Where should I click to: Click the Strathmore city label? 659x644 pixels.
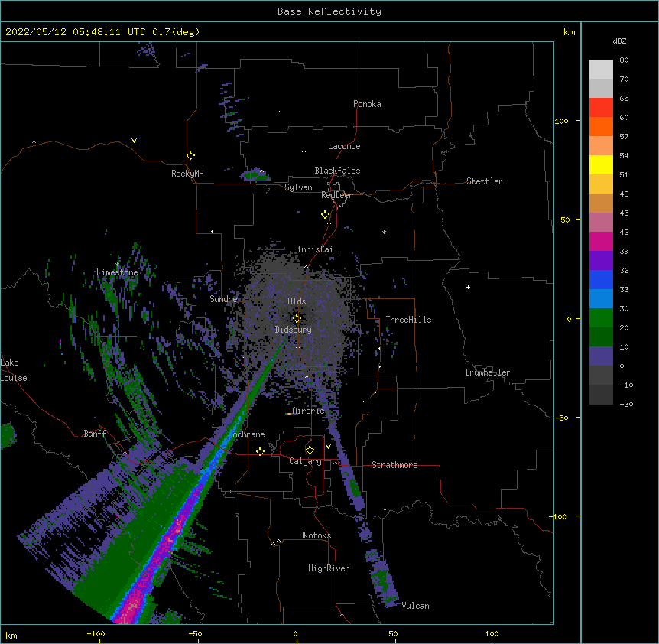pyautogui.click(x=394, y=465)
